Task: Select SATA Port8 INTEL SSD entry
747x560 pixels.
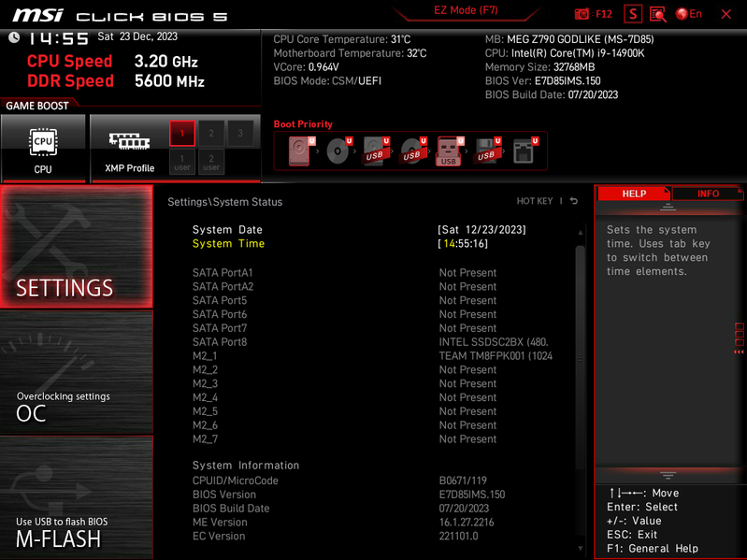Action: coord(371,342)
